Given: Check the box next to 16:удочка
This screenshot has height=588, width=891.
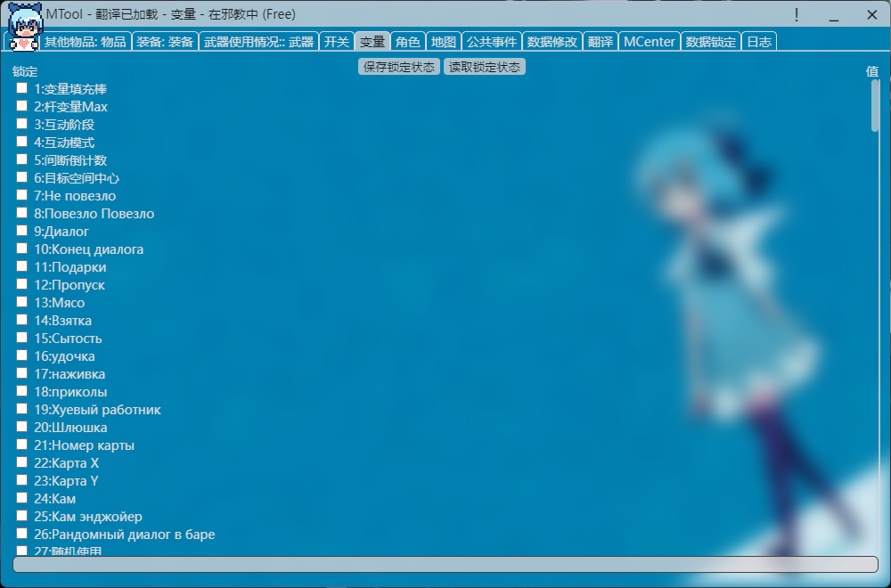Looking at the screenshot, I should (x=21, y=355).
